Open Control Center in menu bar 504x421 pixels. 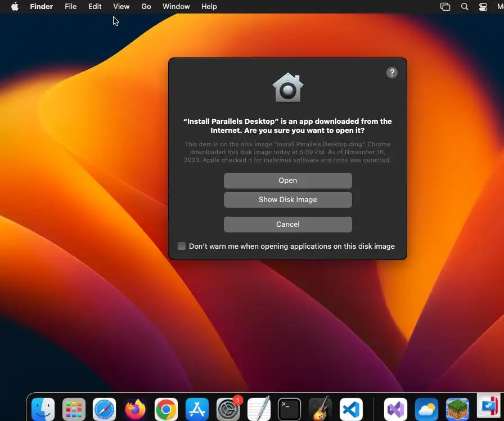(x=483, y=7)
